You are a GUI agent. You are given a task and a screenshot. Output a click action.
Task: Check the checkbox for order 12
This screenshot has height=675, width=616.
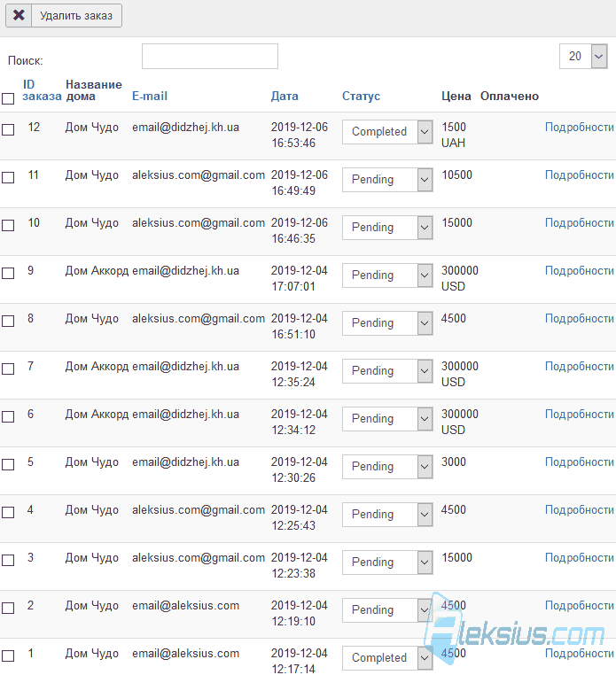8,129
